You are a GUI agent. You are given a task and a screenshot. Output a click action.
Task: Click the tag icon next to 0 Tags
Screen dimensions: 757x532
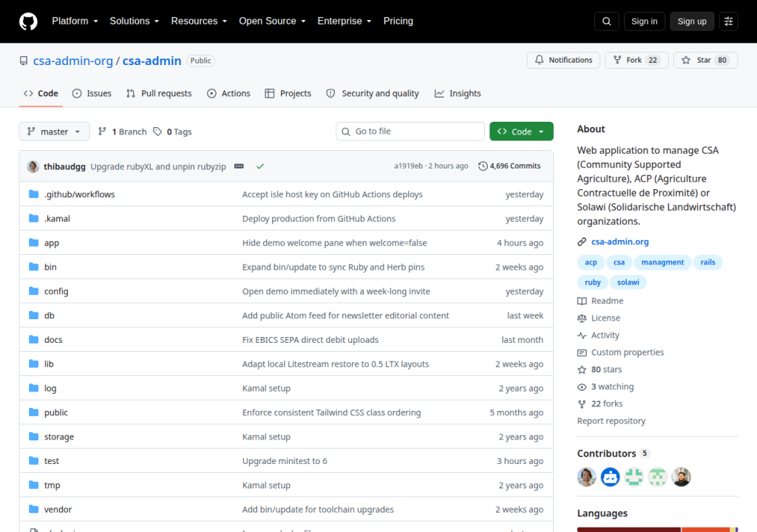(x=157, y=132)
